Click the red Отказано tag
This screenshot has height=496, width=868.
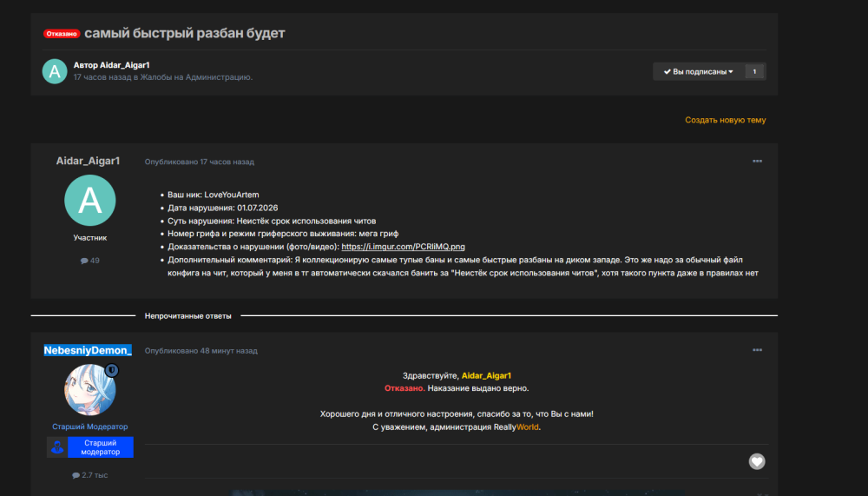(x=62, y=34)
